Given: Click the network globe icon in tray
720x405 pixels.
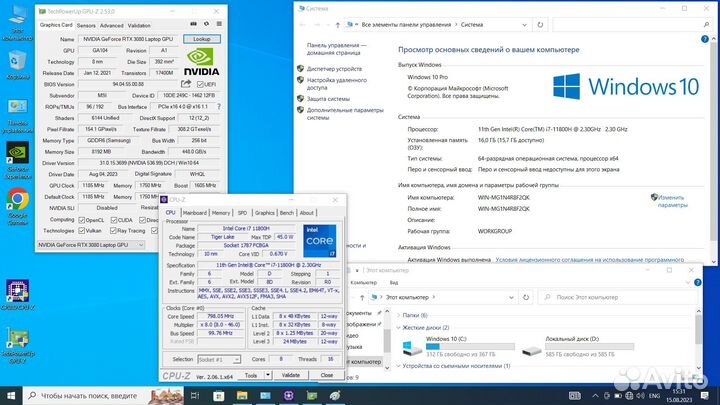Looking at the screenshot, I should 629,395.
